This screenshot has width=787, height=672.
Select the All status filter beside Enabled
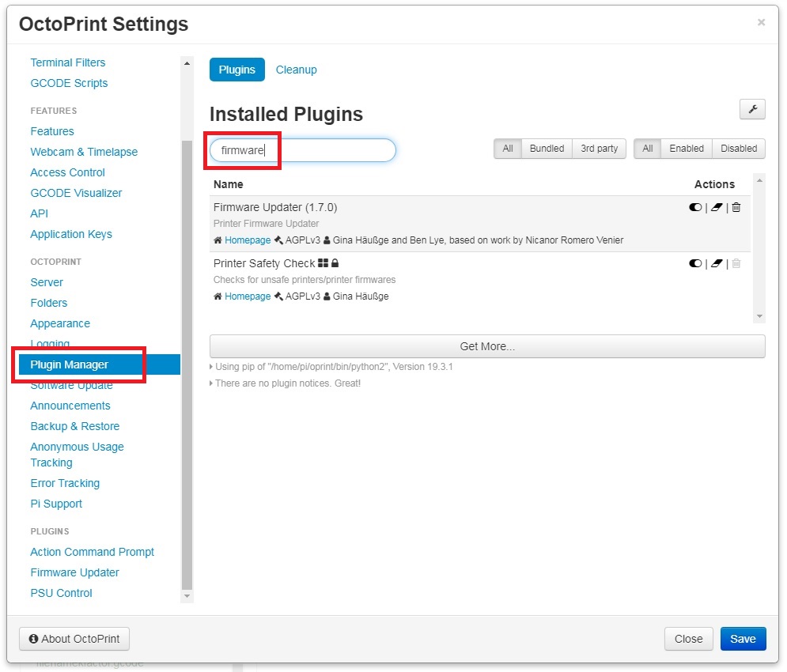[648, 149]
